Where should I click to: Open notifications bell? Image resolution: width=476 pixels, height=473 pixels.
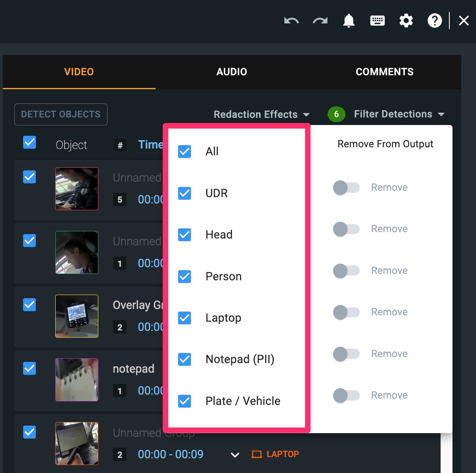pos(349,21)
